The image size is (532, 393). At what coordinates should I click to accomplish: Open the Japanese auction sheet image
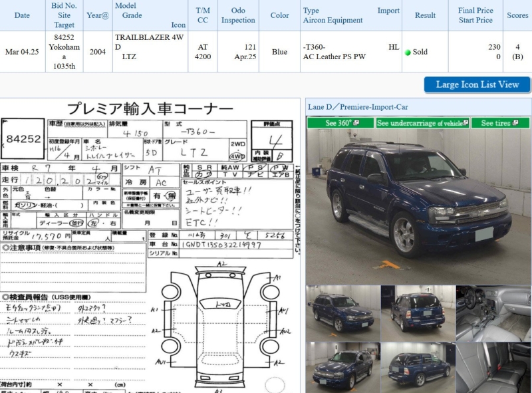[x=150, y=246]
